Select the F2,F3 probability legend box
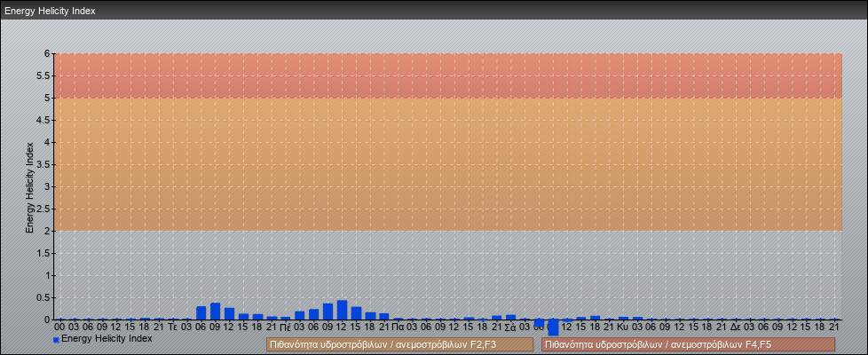The height and width of the screenshot is (355, 868). click(x=399, y=344)
